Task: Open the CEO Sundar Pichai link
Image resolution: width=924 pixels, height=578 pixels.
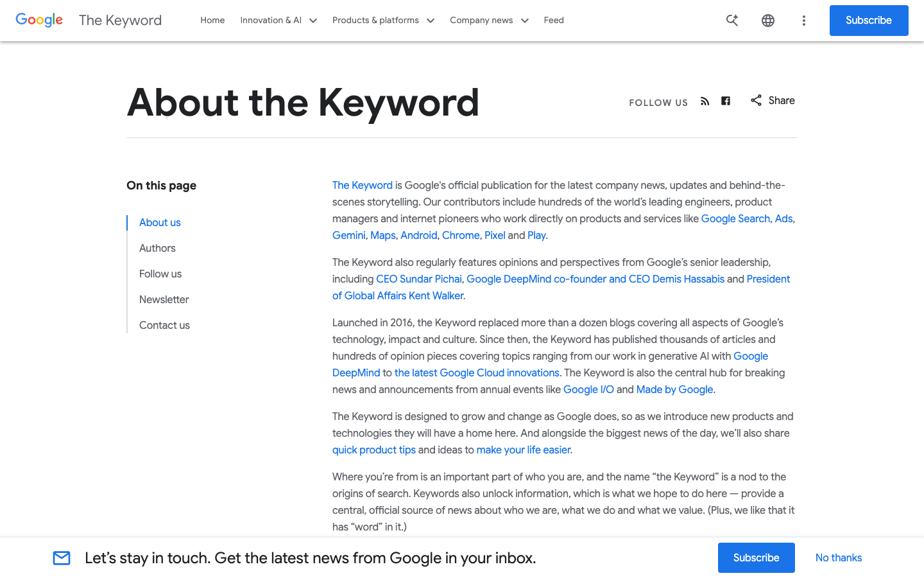Action: [x=419, y=279]
